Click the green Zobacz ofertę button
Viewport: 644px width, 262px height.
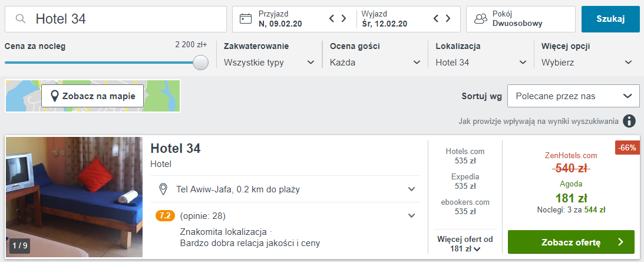tap(570, 242)
